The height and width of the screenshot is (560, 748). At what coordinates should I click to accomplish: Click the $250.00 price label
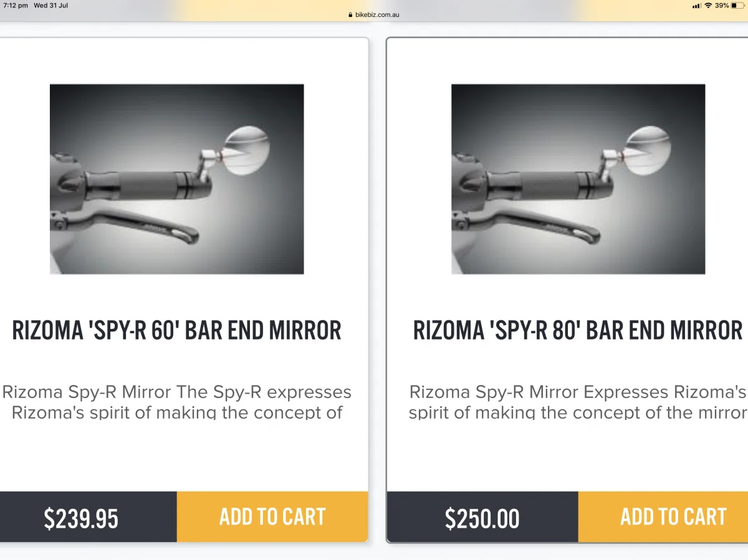pos(482,518)
